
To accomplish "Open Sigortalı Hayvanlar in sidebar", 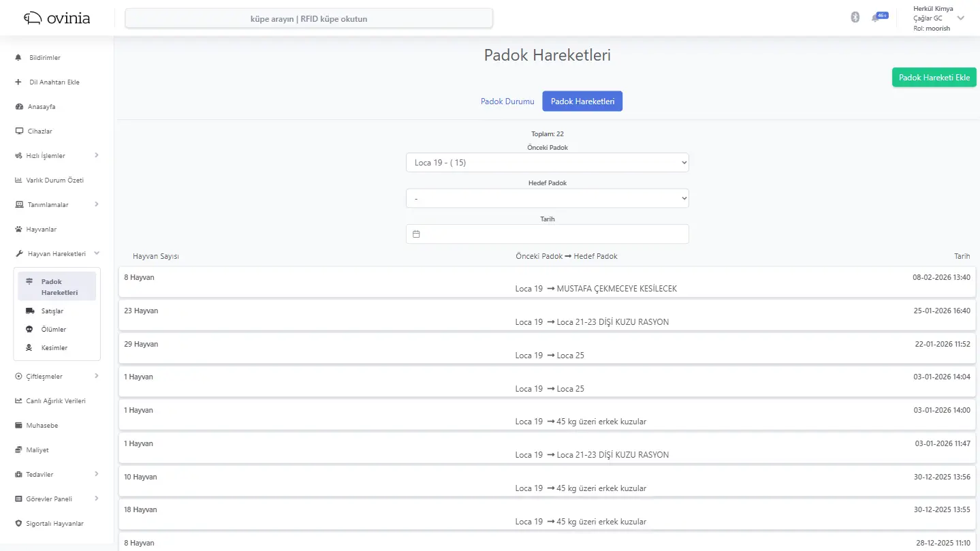I will [x=55, y=524].
